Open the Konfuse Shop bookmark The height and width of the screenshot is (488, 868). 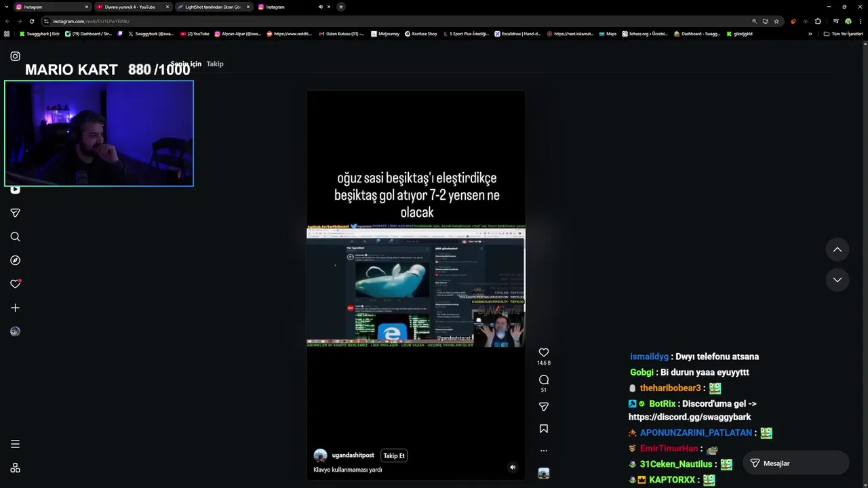tap(421, 34)
